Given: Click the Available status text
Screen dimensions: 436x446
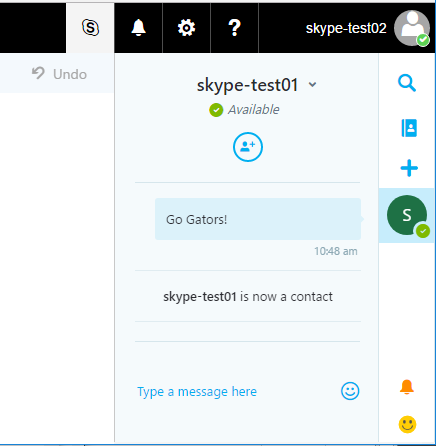Looking at the screenshot, I should (254, 110).
